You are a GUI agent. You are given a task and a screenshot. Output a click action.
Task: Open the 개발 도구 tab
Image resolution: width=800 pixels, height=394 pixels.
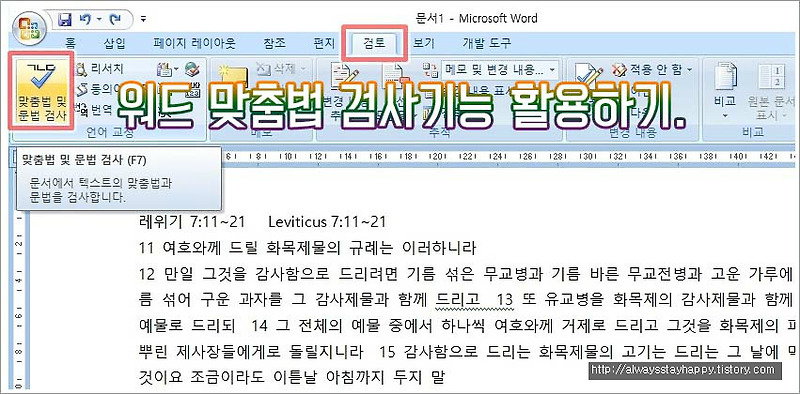click(x=486, y=43)
